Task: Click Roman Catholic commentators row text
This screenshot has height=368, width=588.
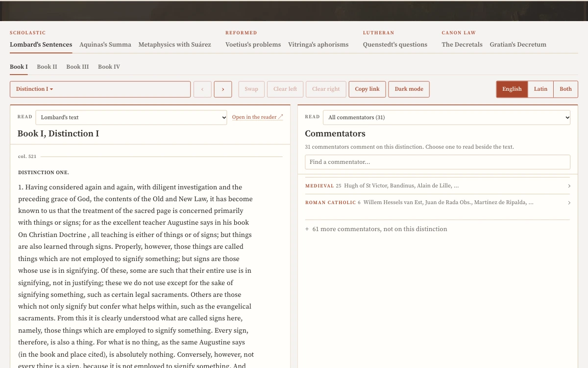Action: point(419,203)
